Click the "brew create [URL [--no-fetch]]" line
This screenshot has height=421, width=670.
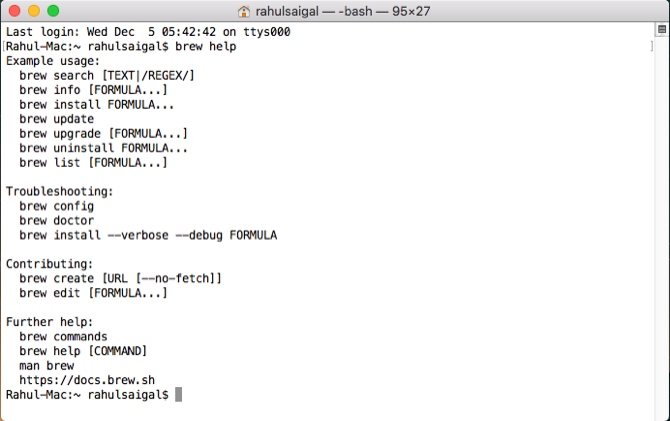click(120, 278)
